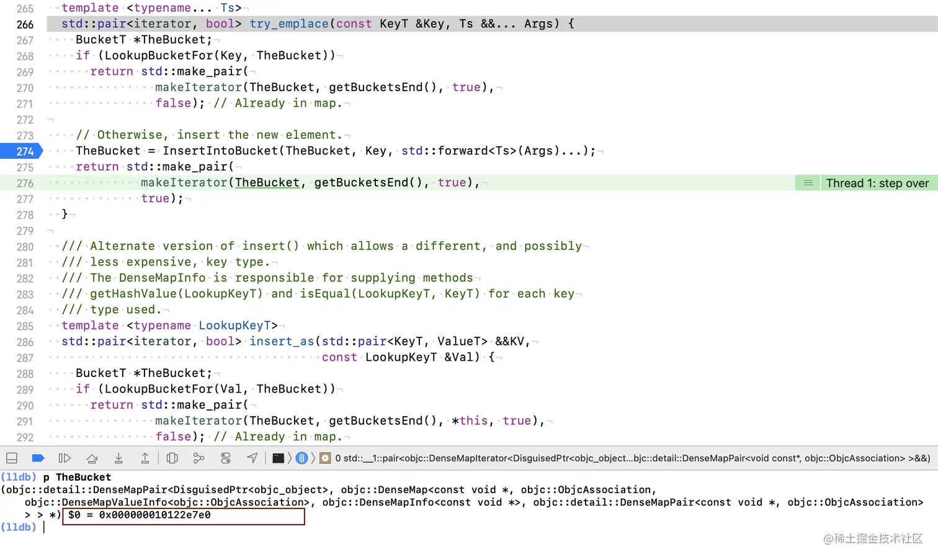
Task: Click the Step Over debug button
Action: click(x=92, y=458)
